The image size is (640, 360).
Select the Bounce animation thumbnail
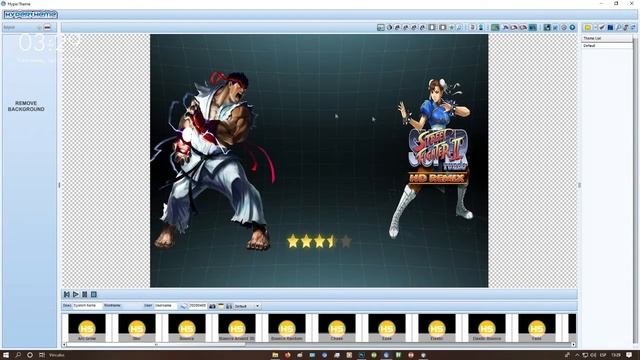coord(187,328)
